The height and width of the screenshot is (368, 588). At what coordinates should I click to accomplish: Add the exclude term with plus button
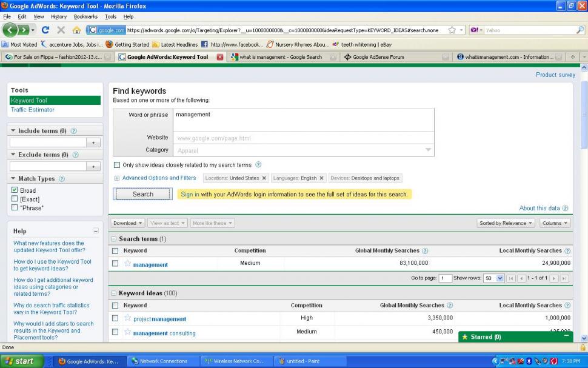click(x=93, y=166)
